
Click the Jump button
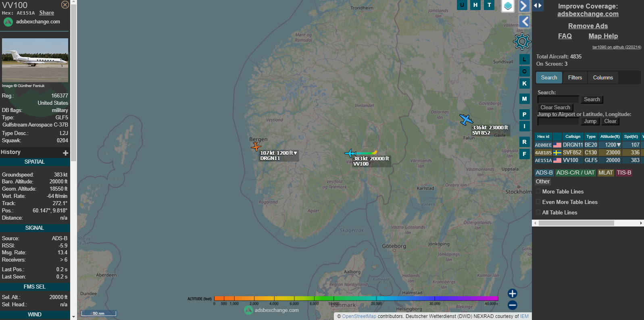coord(590,121)
